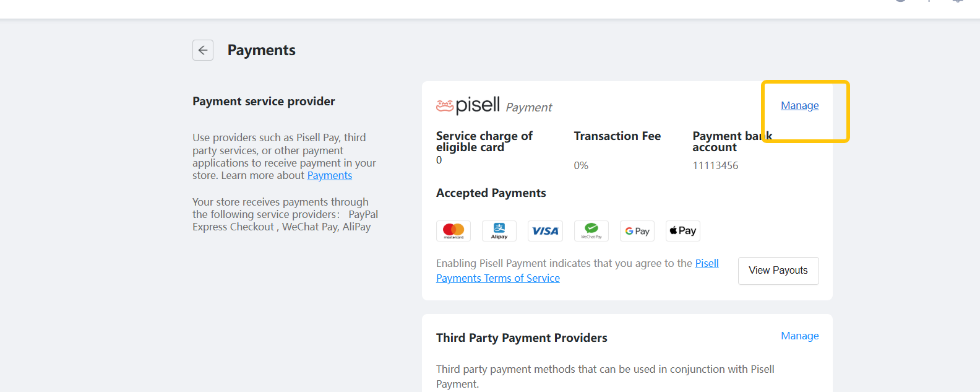The image size is (980, 392).
Task: Open Pisell Payments Terms of Service link
Action: [x=498, y=279]
